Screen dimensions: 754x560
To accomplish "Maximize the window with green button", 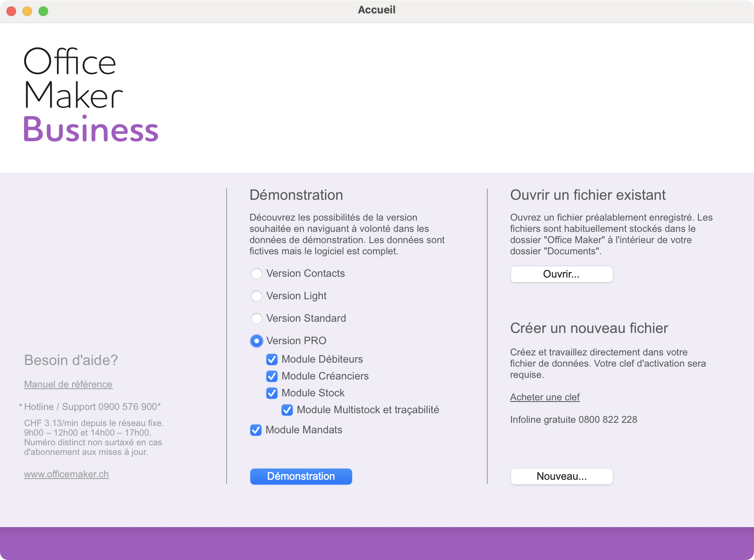I will click(x=43, y=11).
